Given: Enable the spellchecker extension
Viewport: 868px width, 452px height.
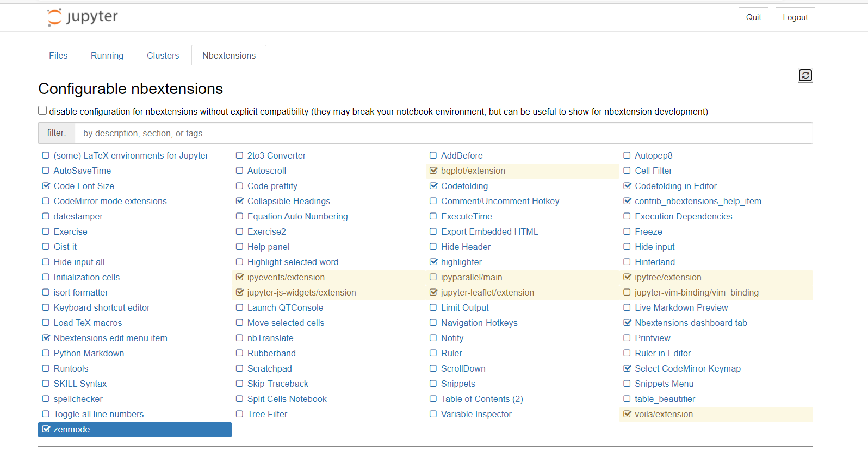Looking at the screenshot, I should click(x=46, y=399).
